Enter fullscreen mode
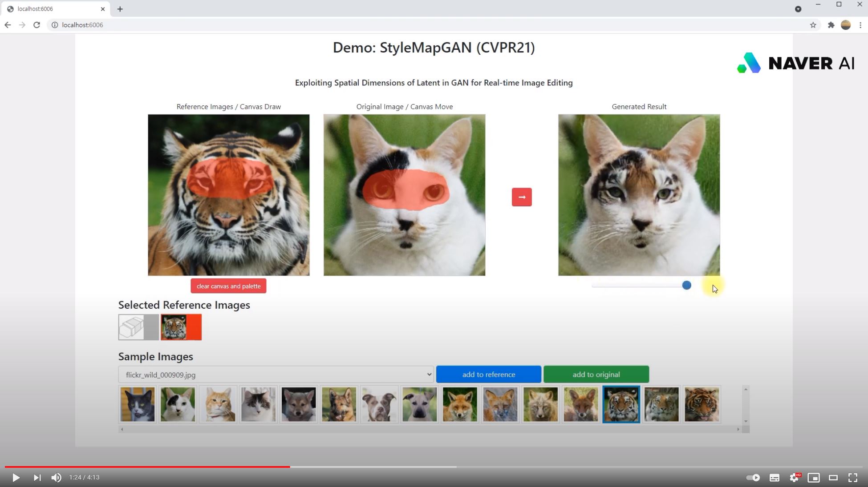 (x=852, y=478)
